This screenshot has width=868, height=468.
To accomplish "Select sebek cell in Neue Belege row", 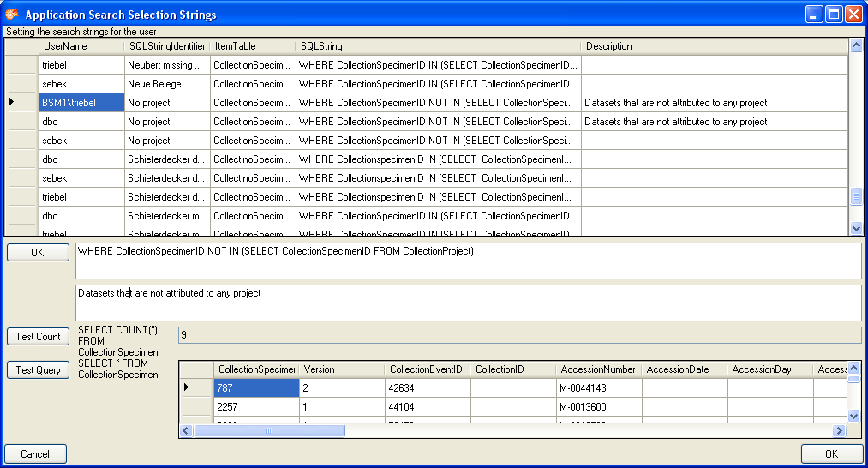I will click(82, 84).
